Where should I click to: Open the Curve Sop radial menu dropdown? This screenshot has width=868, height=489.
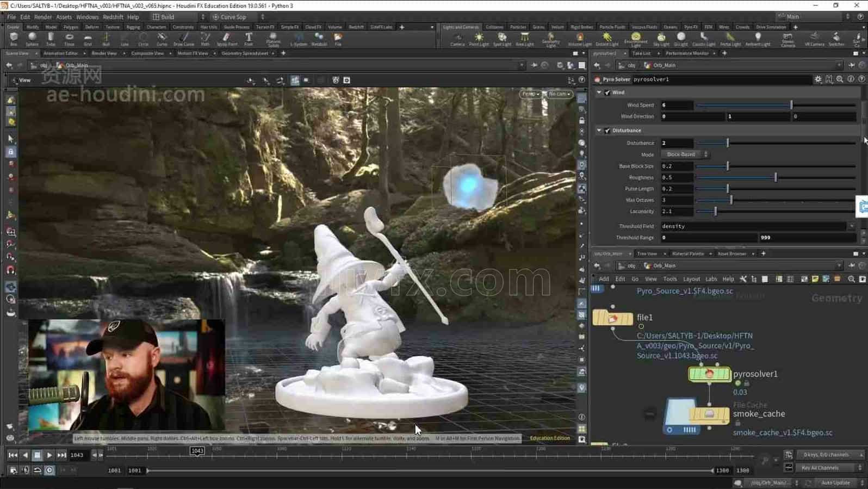point(238,17)
